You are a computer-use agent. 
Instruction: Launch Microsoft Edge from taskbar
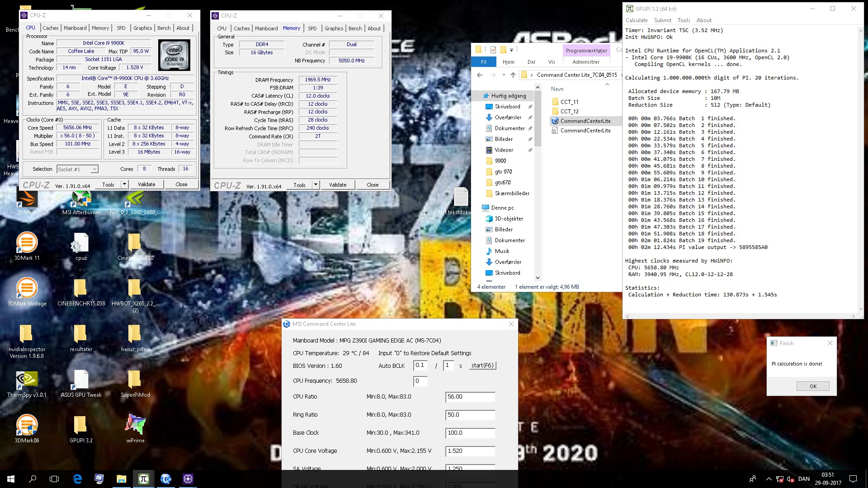point(77,479)
